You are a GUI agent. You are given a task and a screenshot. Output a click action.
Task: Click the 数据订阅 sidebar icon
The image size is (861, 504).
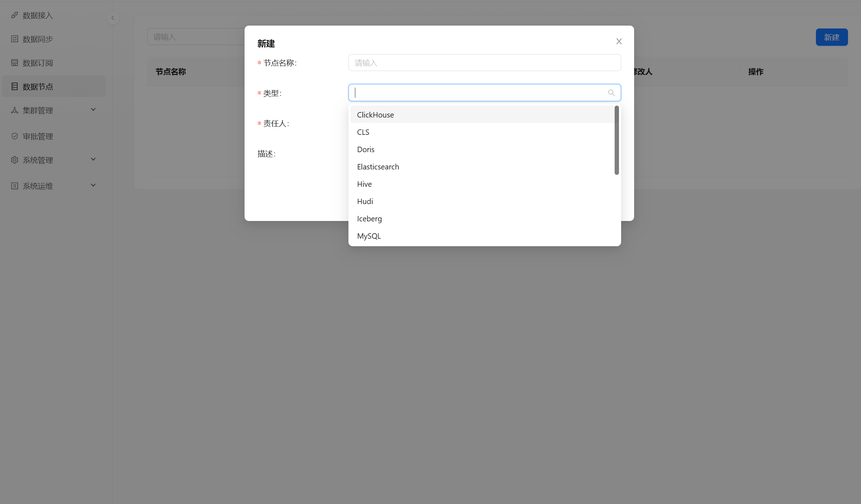(14, 63)
